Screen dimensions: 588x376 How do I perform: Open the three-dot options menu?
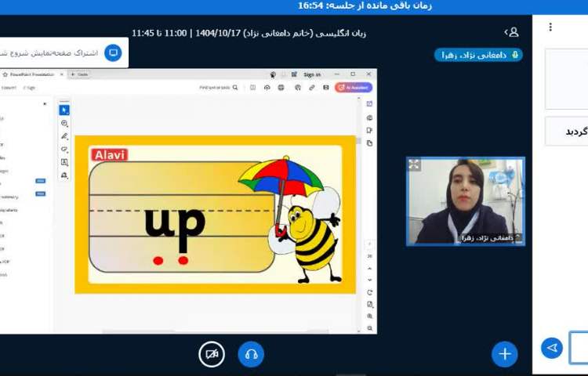550,27
